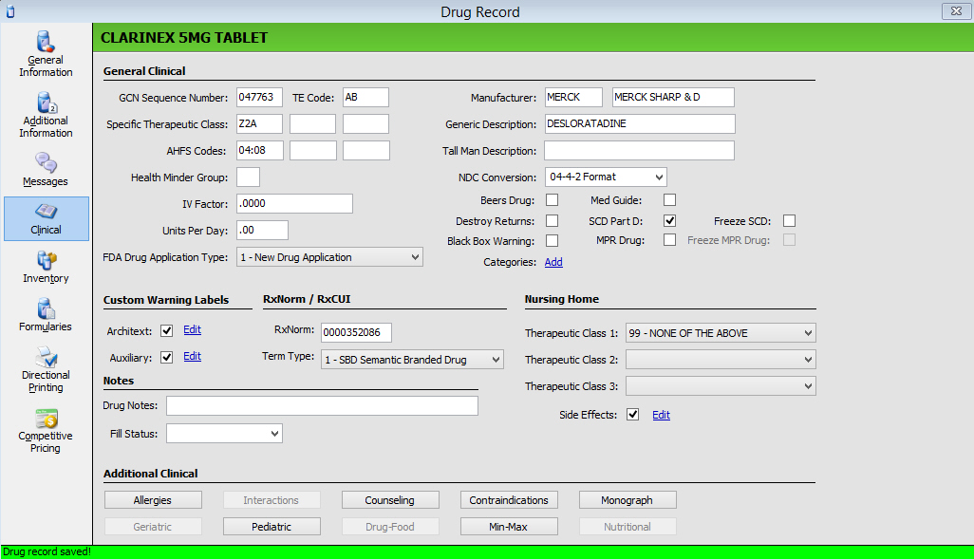Click the Tall Man Description field
Viewport: 974px width, 560px height.
(x=639, y=150)
